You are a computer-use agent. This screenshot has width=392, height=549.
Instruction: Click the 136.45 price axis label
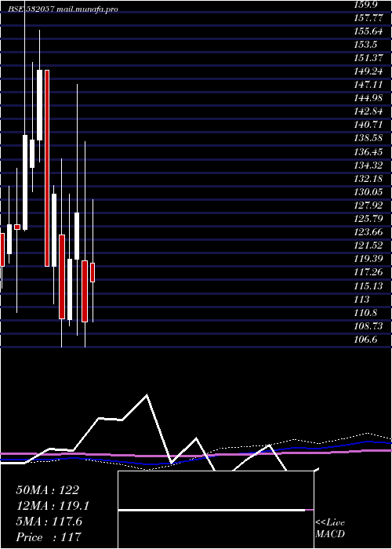pyautogui.click(x=369, y=152)
